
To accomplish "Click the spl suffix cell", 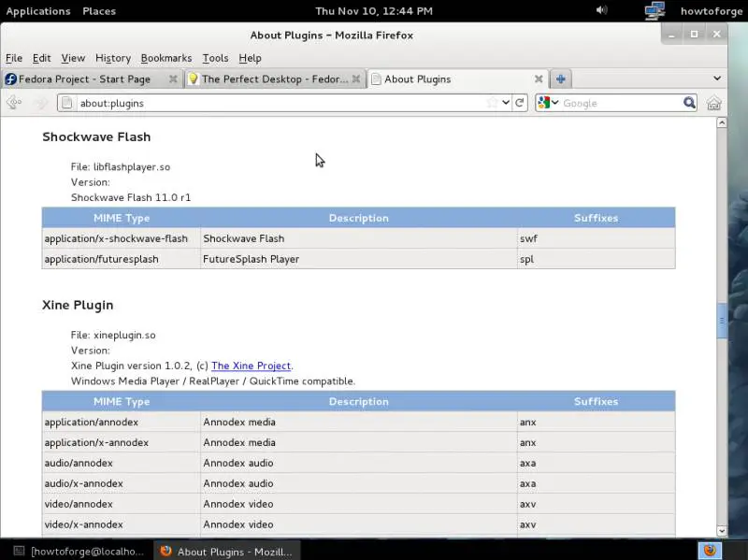I will (597, 259).
